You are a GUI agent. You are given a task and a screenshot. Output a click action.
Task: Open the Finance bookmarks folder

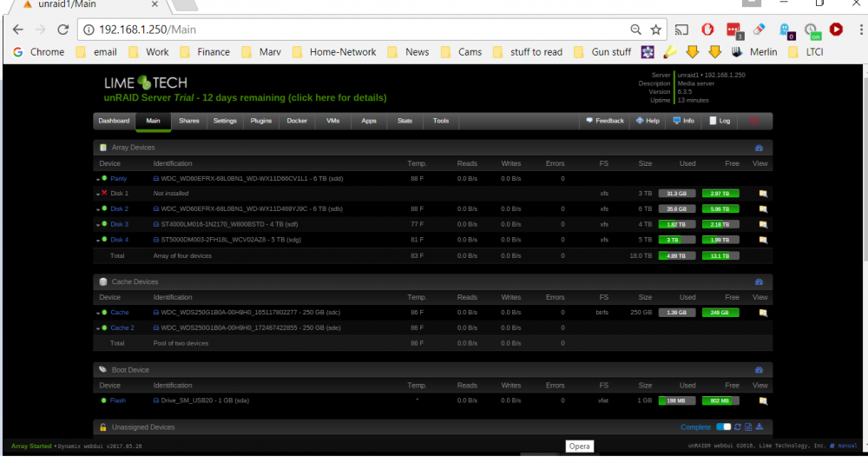(x=205, y=52)
